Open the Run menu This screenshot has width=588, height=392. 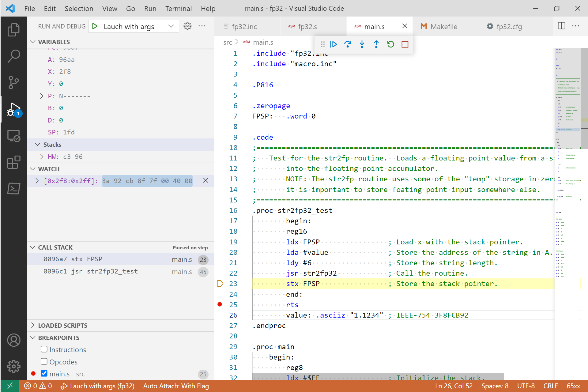[150, 8]
